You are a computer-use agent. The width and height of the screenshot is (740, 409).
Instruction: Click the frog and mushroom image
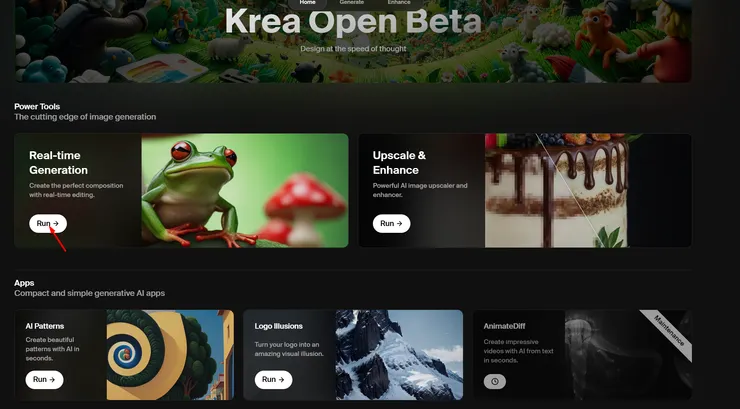tap(244, 191)
